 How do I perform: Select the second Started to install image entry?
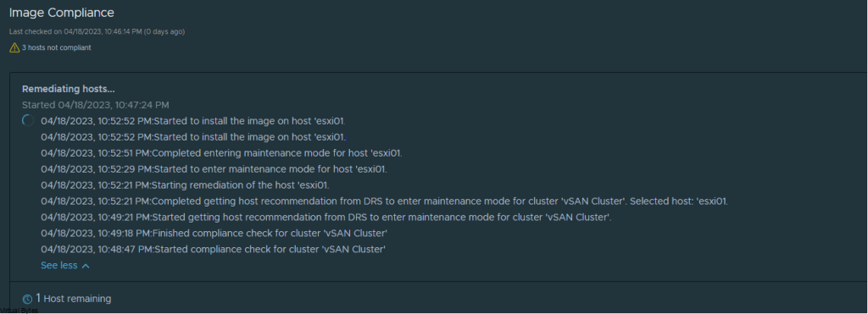(x=193, y=137)
